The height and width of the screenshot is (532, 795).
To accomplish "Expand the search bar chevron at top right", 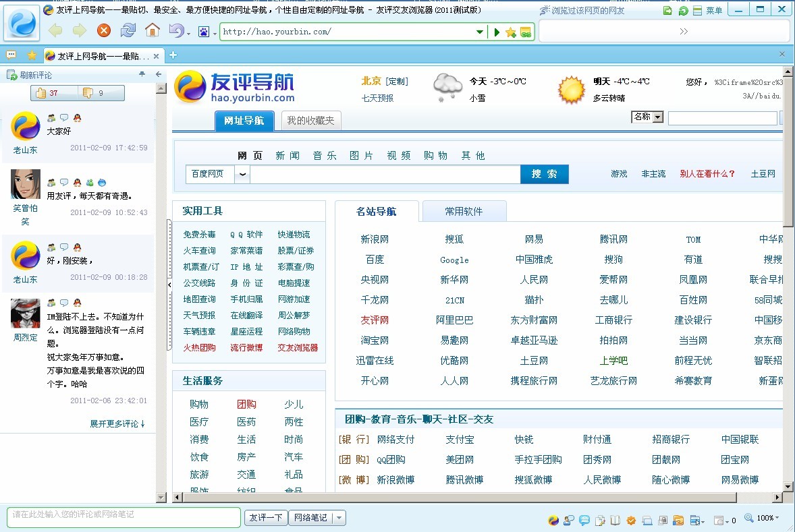I will pos(684,32).
